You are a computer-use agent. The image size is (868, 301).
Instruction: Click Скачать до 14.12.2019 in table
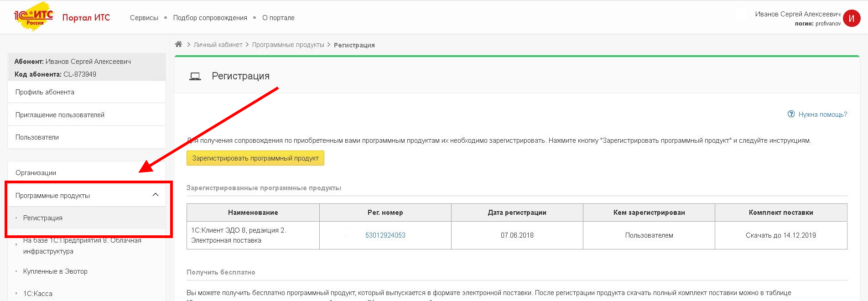pos(780,235)
